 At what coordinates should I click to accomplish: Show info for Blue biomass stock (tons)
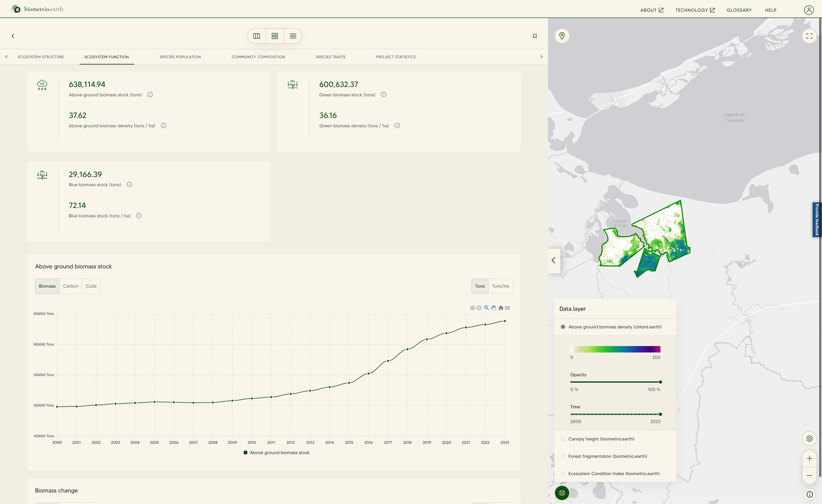129,184
